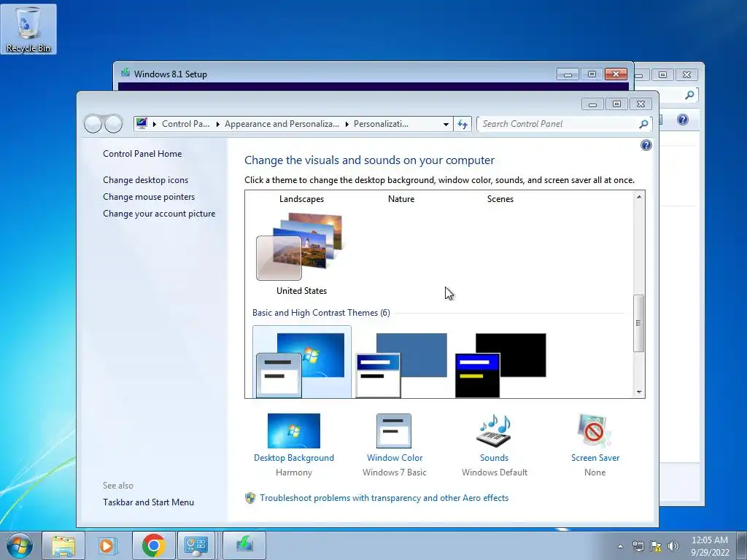Click the theme list scrollbar thumb
Image resolution: width=747 pixels, height=560 pixels.
[x=639, y=323]
